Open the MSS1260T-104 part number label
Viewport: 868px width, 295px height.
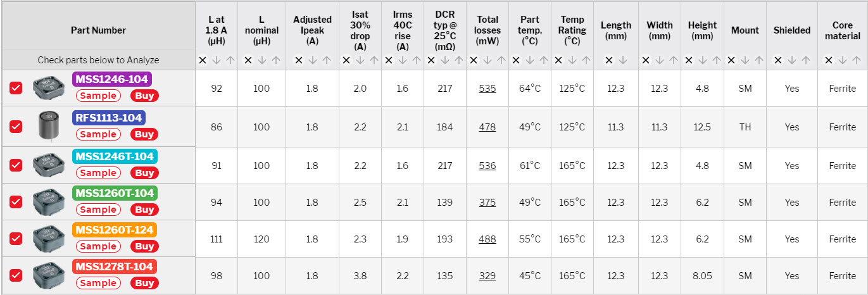(115, 193)
